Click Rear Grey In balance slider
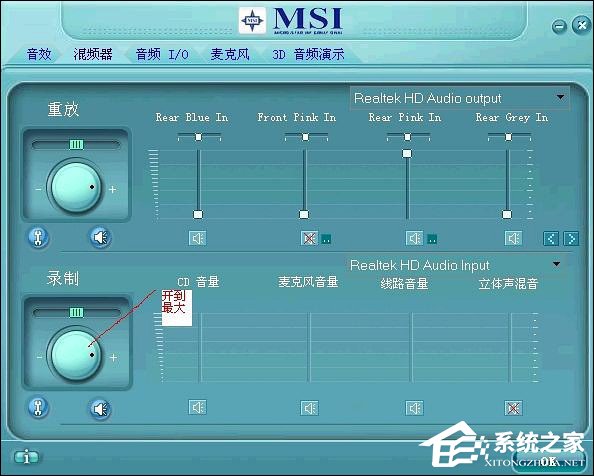 click(509, 137)
